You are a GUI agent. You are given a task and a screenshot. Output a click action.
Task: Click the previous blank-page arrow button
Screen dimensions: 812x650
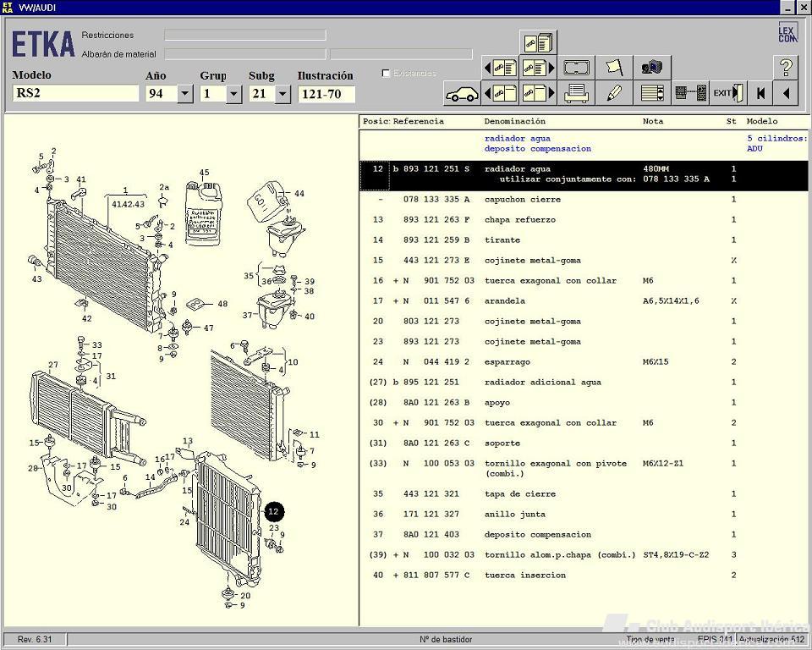click(500, 93)
